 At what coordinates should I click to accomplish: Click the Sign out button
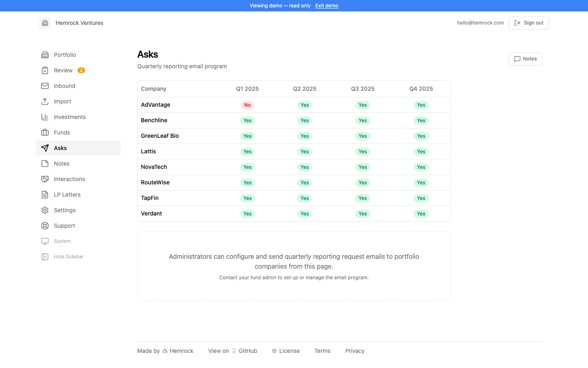pos(529,23)
